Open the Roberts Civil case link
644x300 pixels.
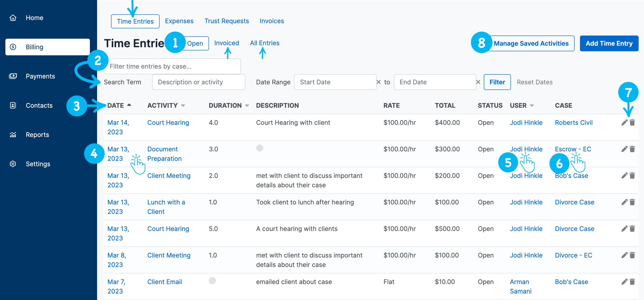click(573, 123)
